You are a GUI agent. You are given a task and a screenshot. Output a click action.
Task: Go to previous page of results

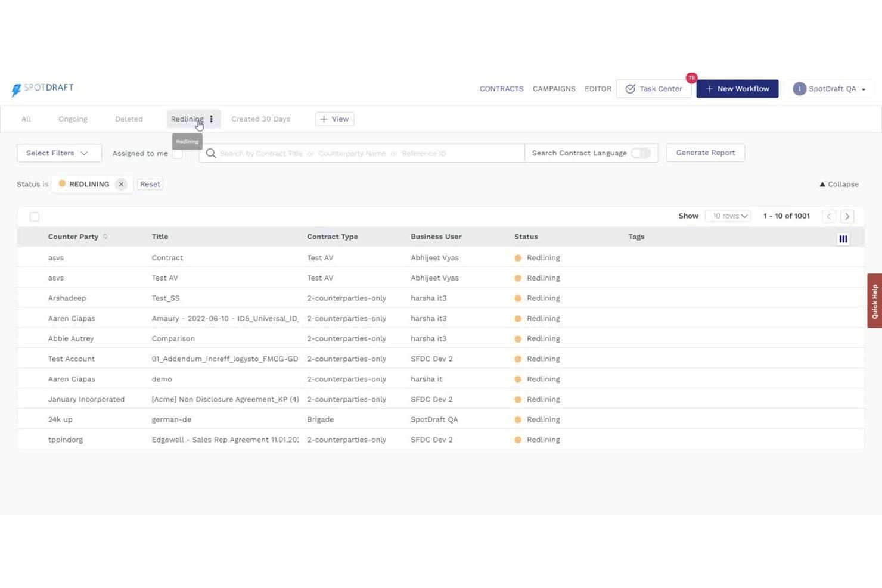[x=829, y=216]
